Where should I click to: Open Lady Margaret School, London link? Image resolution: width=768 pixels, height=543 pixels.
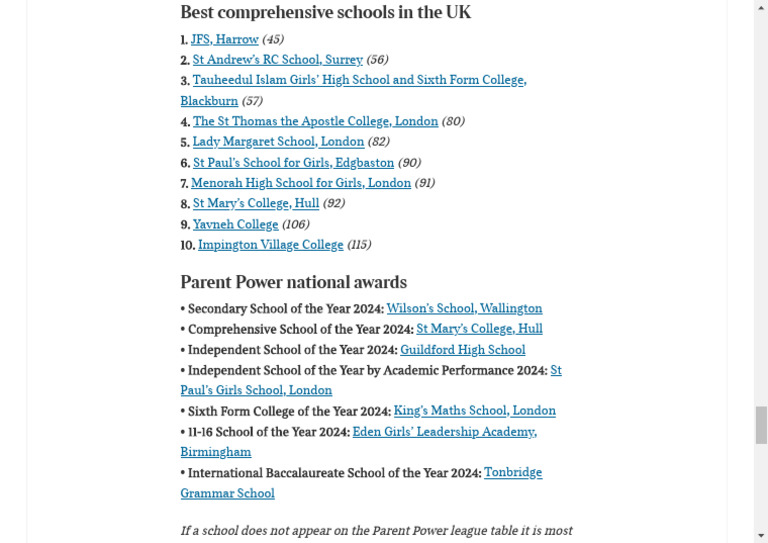(x=278, y=142)
